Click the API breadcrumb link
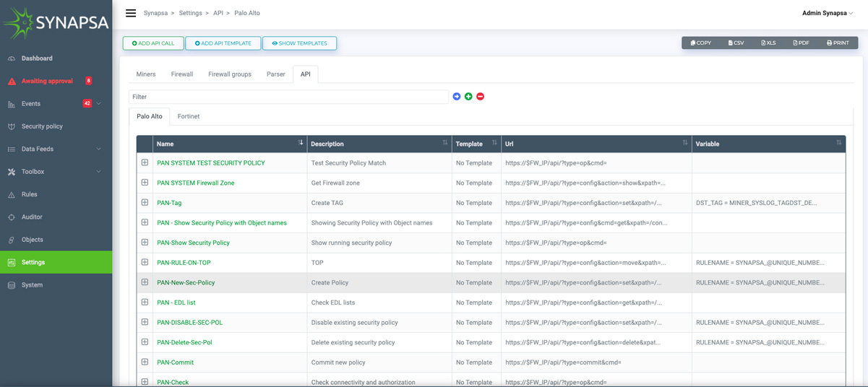Image resolution: width=868 pixels, height=387 pixels. [x=218, y=13]
